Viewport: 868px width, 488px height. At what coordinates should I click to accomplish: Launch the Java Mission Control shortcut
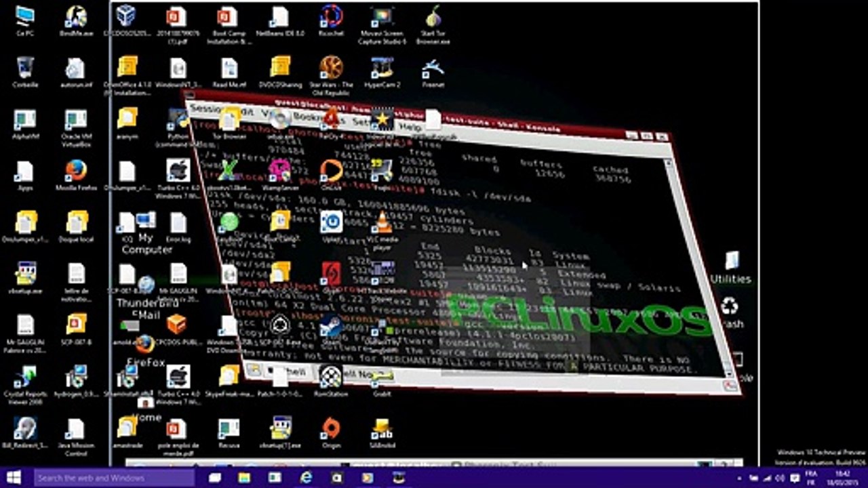(x=76, y=436)
